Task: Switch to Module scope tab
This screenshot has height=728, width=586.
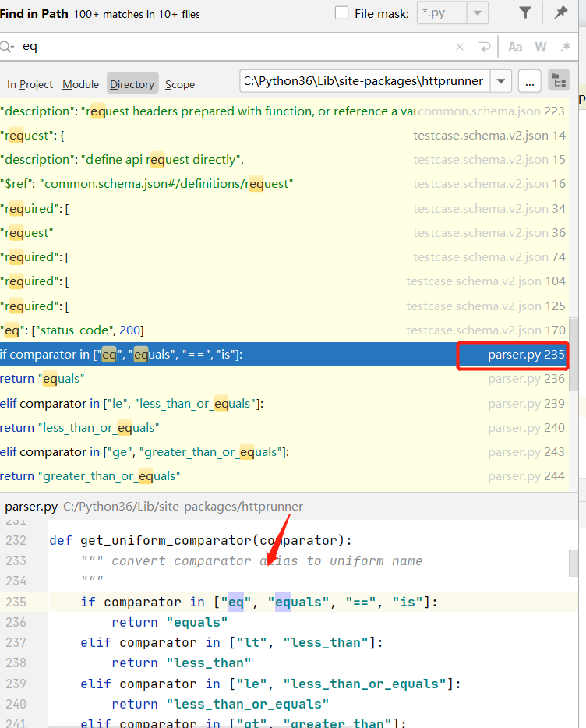Action: 81,84
